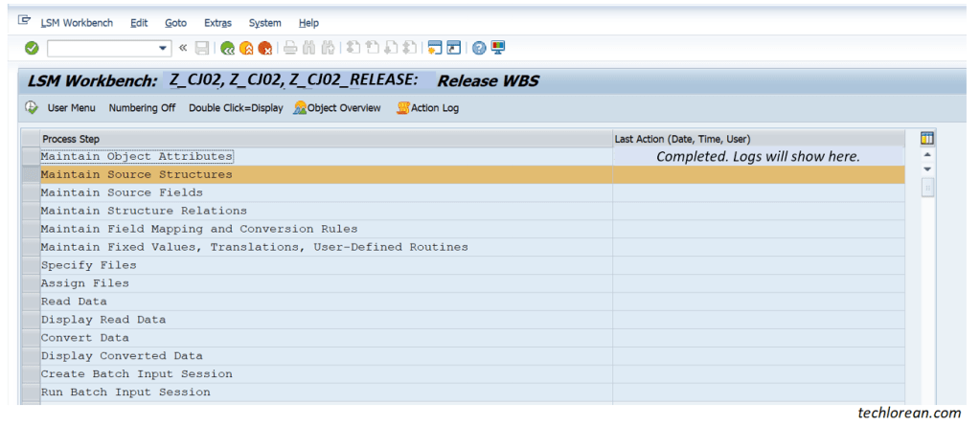The width and height of the screenshot is (980, 426).
Task: Click the Last Action column header
Action: point(758,139)
